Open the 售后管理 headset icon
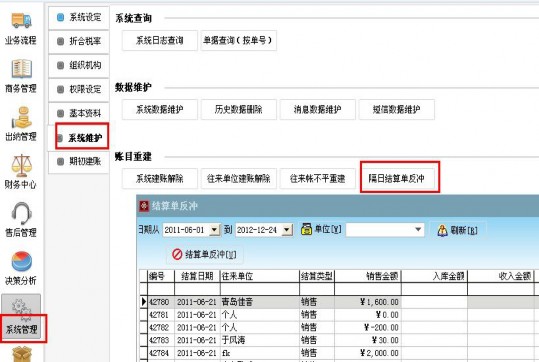This screenshot has height=362, width=539. click(22, 213)
